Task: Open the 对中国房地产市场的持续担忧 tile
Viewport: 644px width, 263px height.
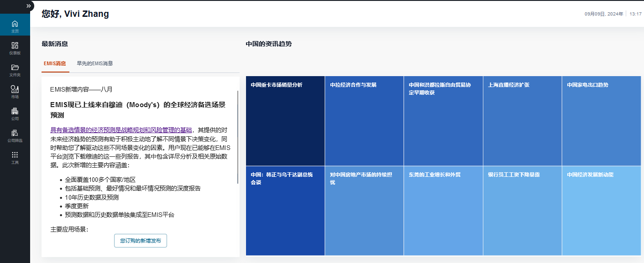Action: tap(364, 211)
